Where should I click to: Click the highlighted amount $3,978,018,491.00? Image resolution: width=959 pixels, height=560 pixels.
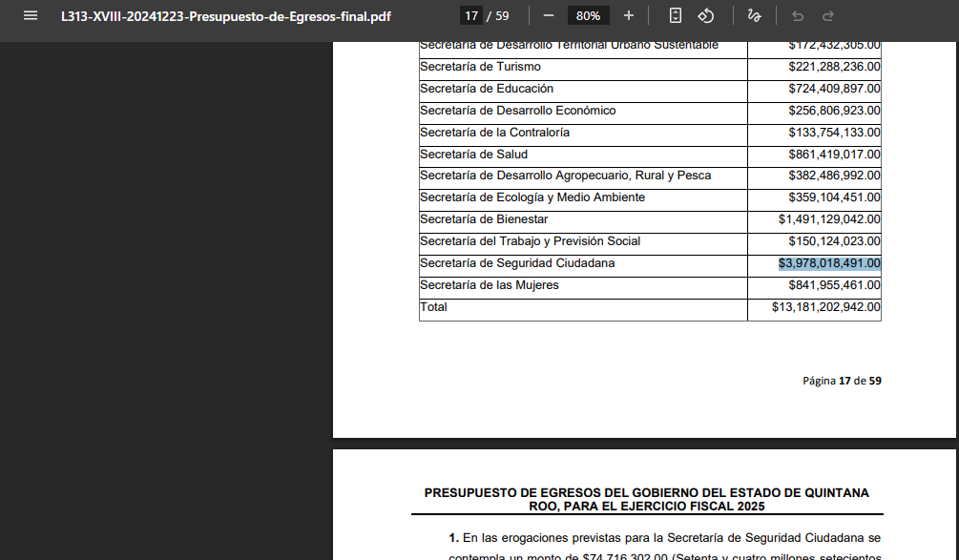coord(829,263)
